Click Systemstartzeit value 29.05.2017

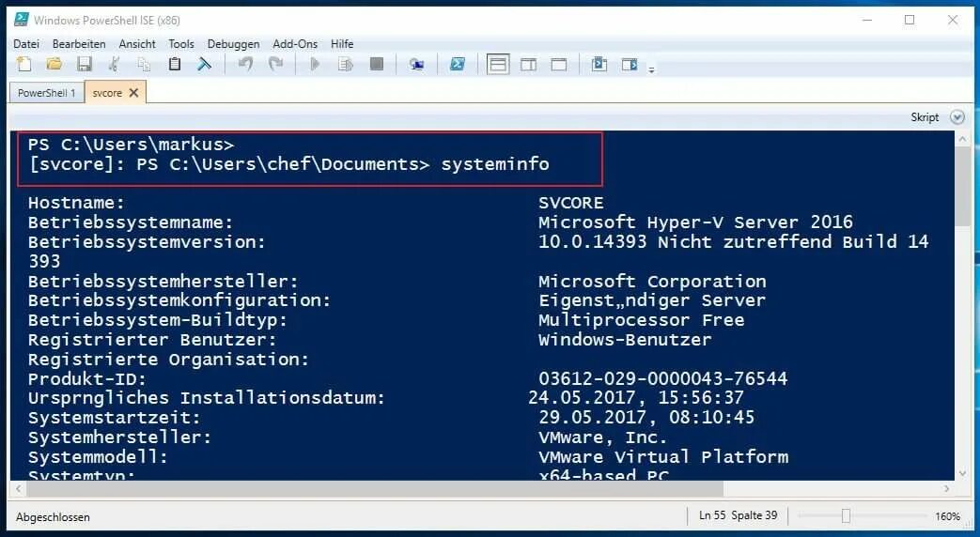coord(646,417)
